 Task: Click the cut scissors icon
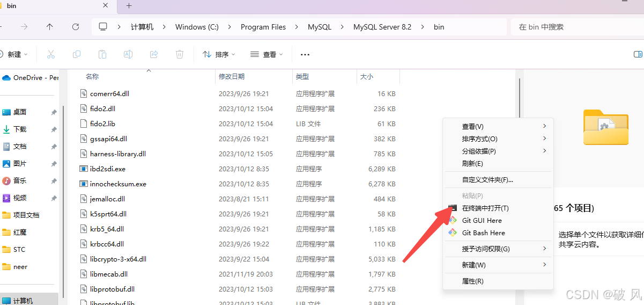point(51,54)
